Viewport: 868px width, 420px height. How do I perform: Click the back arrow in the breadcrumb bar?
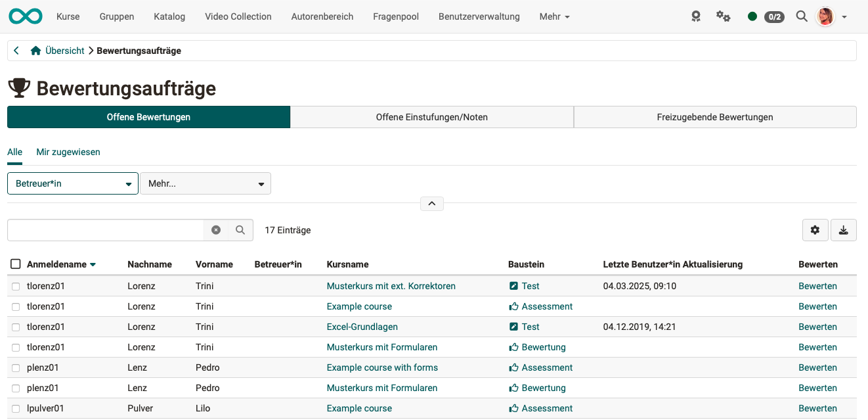click(16, 50)
